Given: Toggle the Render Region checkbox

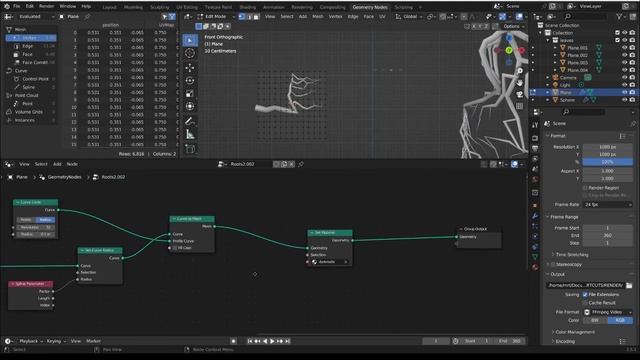Looking at the screenshot, I should click(x=585, y=188).
